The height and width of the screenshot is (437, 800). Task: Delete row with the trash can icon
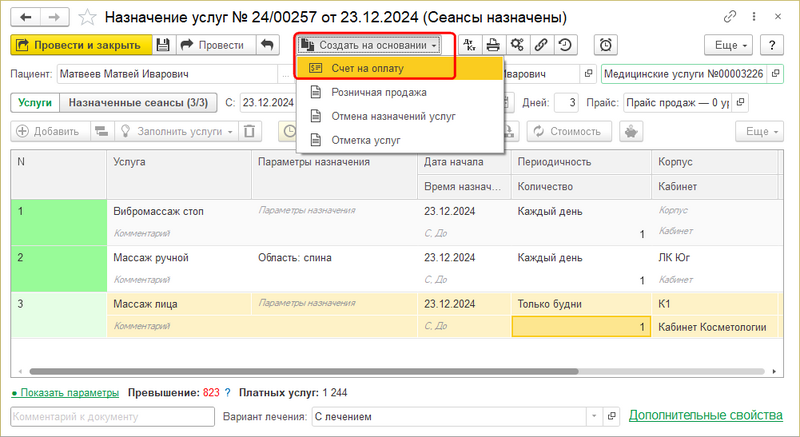click(249, 132)
